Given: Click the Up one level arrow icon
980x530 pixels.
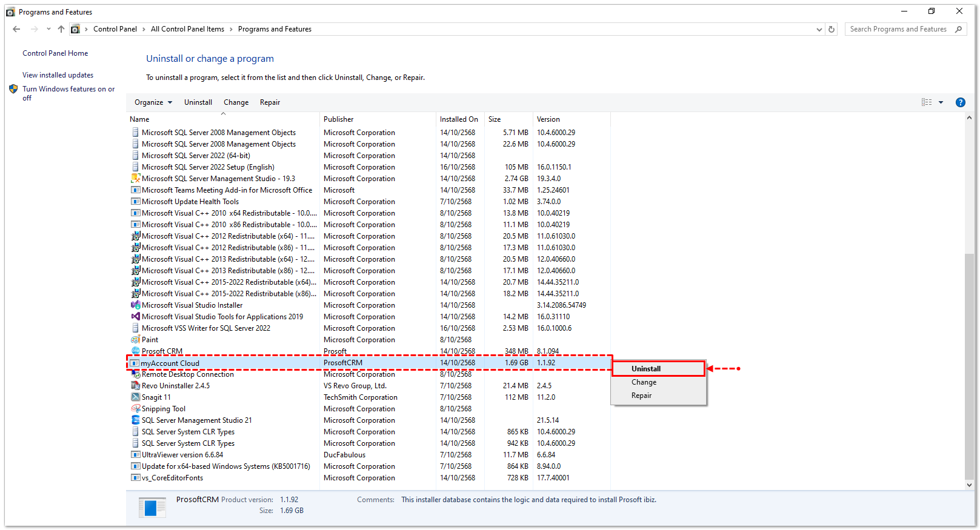Looking at the screenshot, I should coord(61,29).
